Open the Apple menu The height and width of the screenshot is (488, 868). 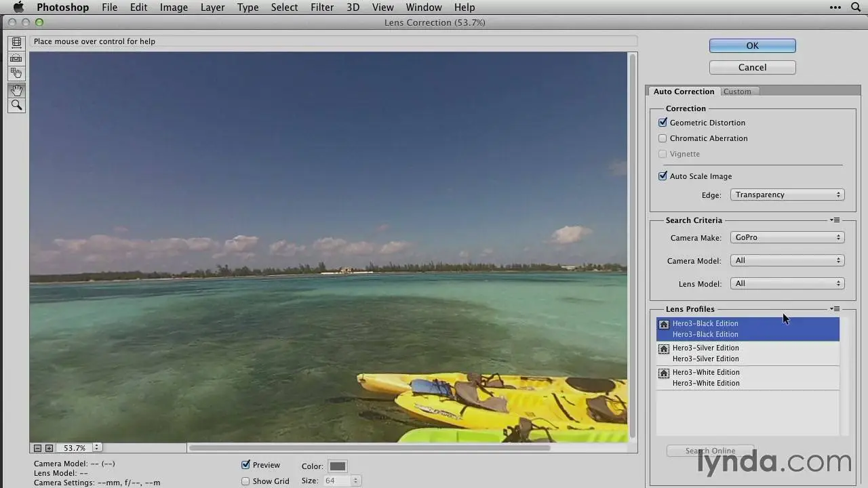point(19,7)
